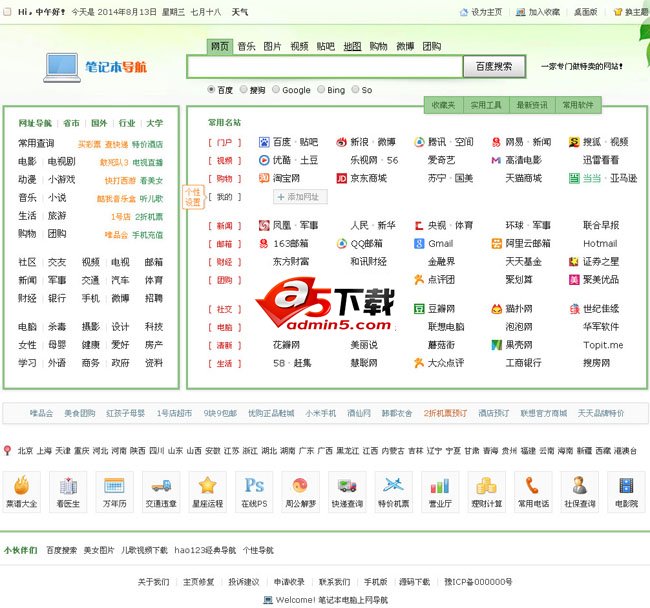Screen dimensions: 650x608
Task: Click the hao123经典导航 partner link
Action: point(205,550)
